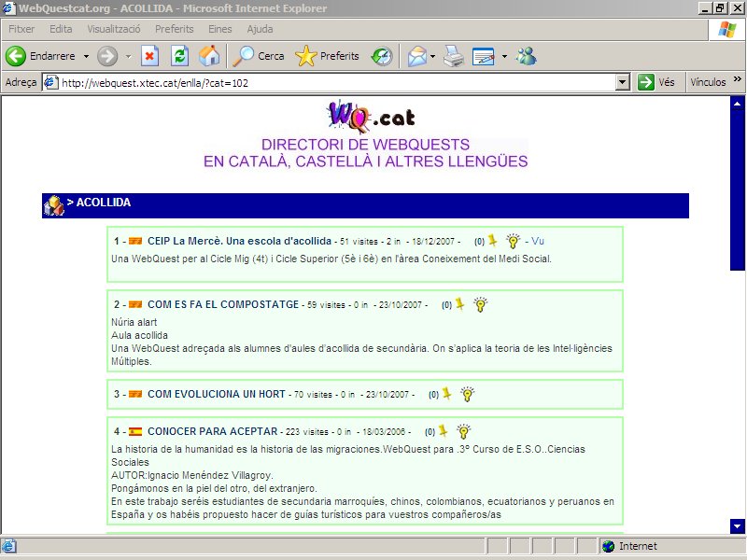Image resolution: width=747 pixels, height=560 pixels.
Task: Click the mail envelope icon
Action: (x=417, y=56)
